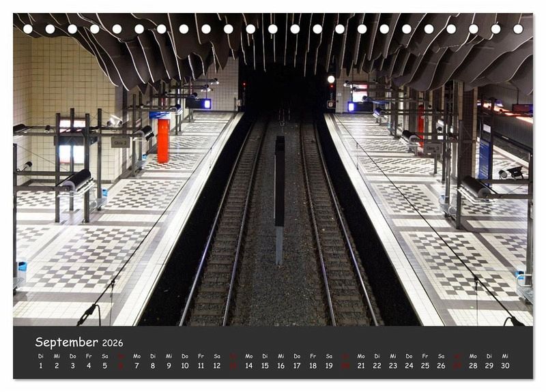This screenshot has height=392, width=546.
Task: Select day 24 in the calendar row
Action: point(409,365)
